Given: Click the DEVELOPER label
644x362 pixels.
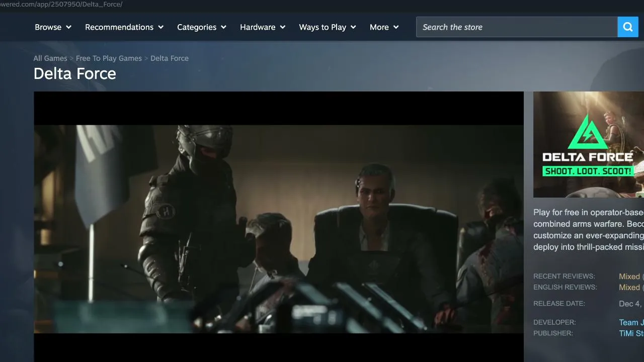Looking at the screenshot, I should point(554,322).
